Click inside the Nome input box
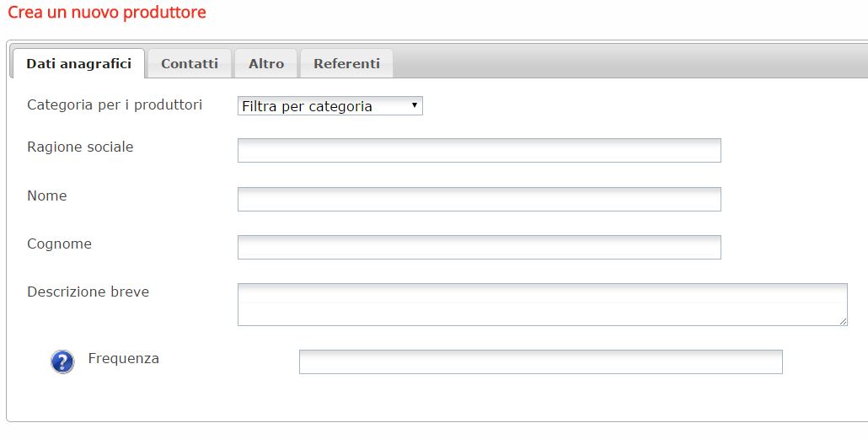This screenshot has width=868, height=439. coord(480,200)
